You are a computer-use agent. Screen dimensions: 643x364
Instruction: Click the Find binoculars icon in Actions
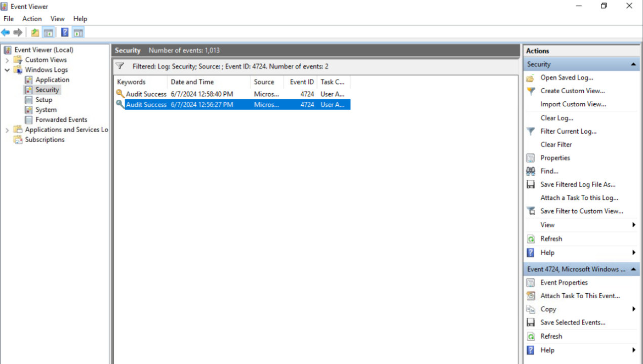coord(531,171)
